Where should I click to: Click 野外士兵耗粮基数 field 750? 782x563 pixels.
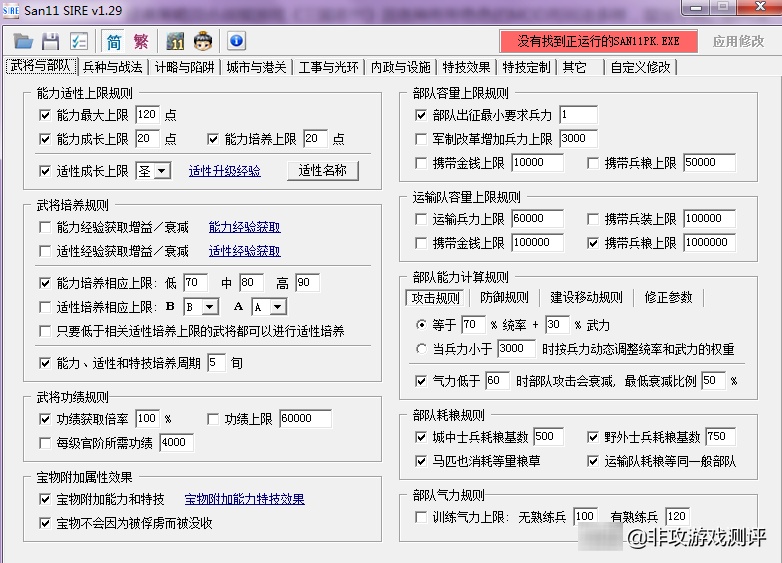click(721, 436)
